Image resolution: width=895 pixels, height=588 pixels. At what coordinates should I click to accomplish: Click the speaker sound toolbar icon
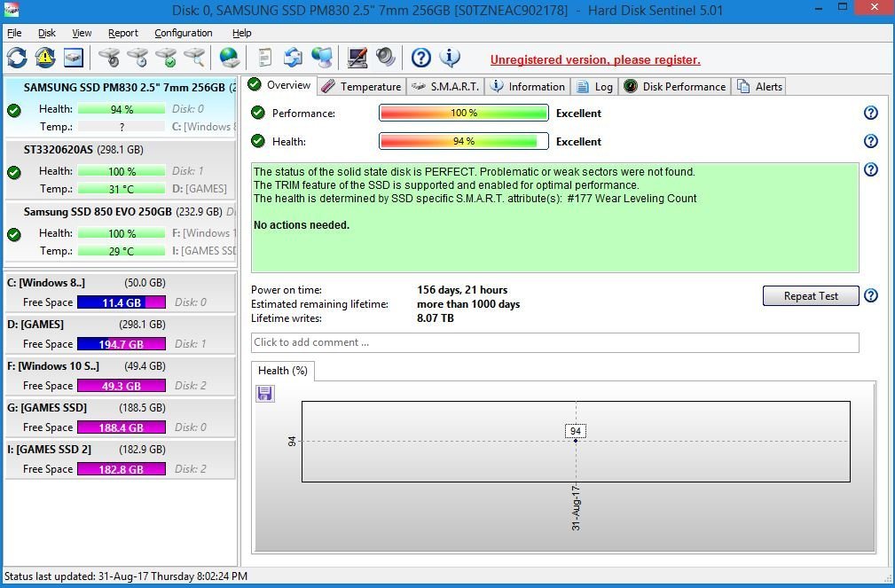coord(385,58)
